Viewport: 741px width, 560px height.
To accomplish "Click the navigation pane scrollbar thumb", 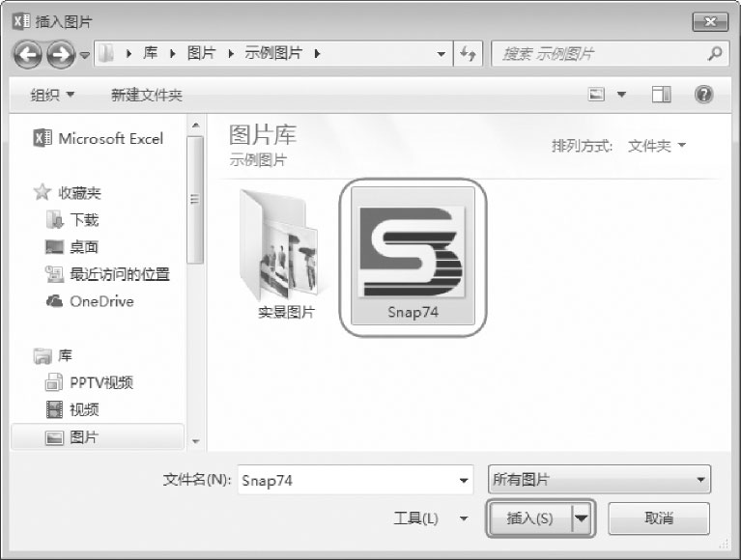I will pos(195,200).
